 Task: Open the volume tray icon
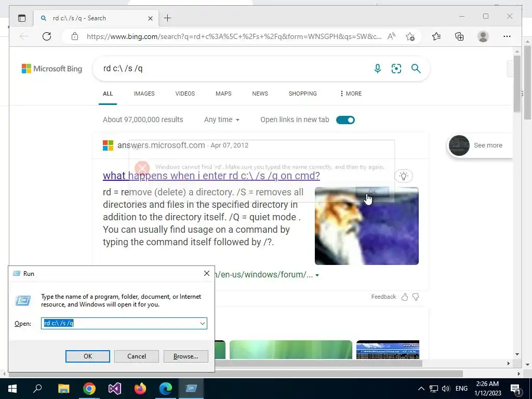446,389
